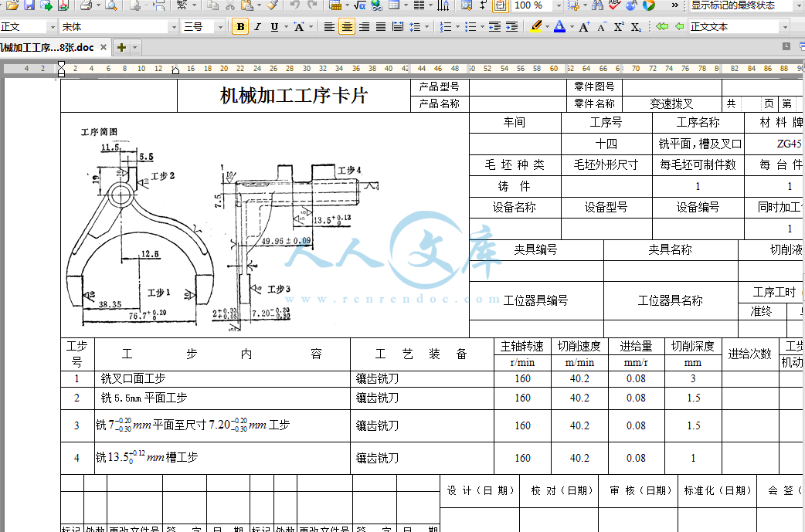Decrease font size with the A- icon
The image size is (805, 532).
tap(601, 27)
